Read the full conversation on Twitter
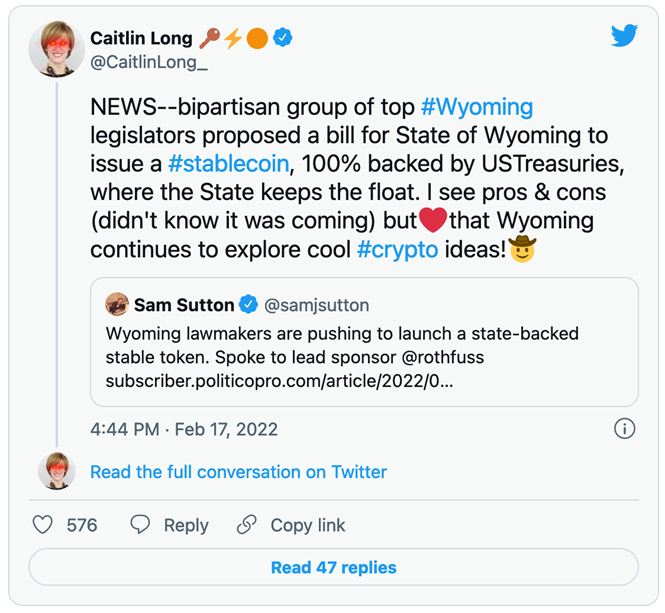 coord(238,472)
